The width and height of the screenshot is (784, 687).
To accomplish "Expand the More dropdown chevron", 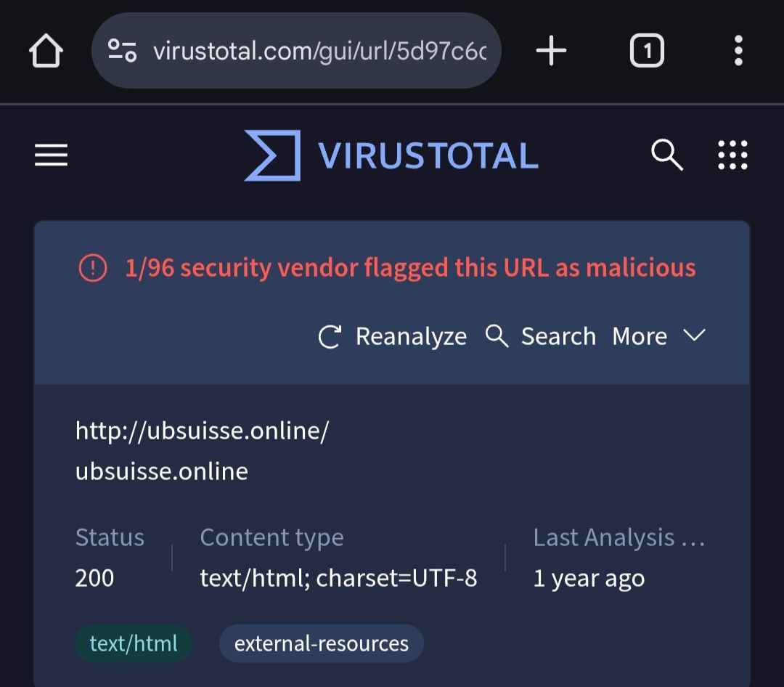I will (694, 336).
